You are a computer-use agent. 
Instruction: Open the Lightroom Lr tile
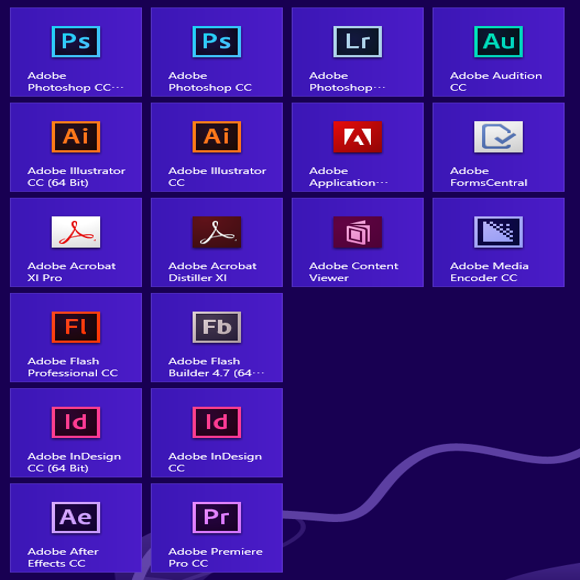[x=358, y=52]
